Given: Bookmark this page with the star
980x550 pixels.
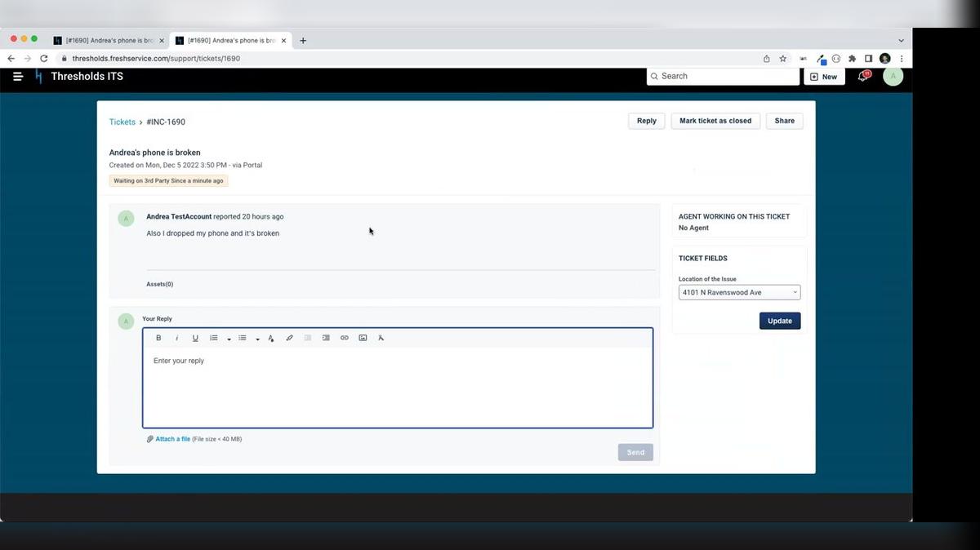Looking at the screenshot, I should pos(782,59).
